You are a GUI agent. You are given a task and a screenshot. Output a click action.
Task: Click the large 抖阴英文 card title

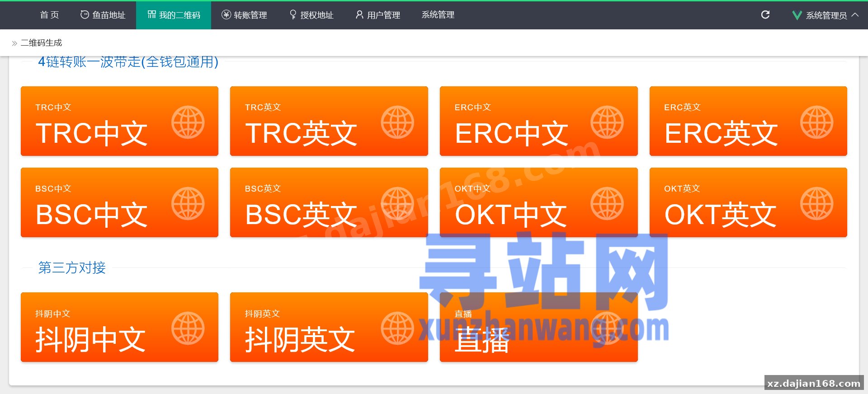pos(300,340)
